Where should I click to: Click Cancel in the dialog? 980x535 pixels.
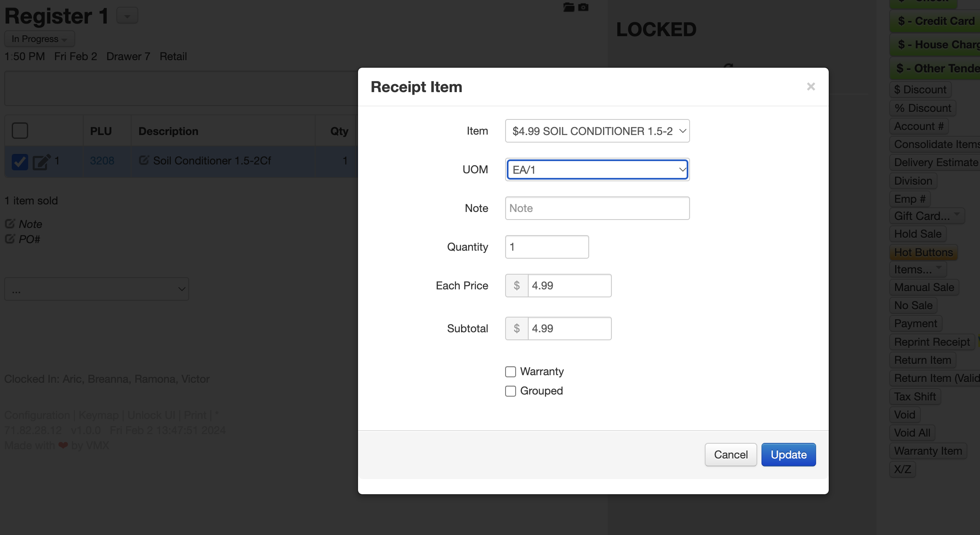[x=730, y=455]
